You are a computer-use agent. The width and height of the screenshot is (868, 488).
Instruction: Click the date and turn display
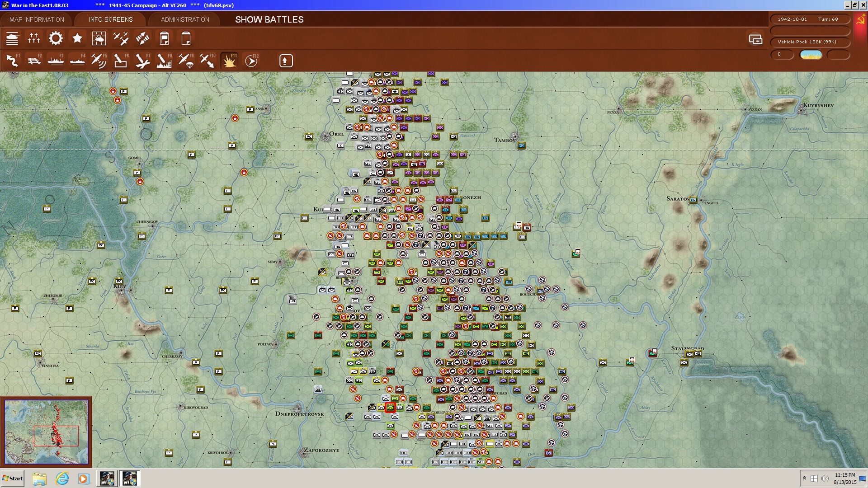coord(810,19)
